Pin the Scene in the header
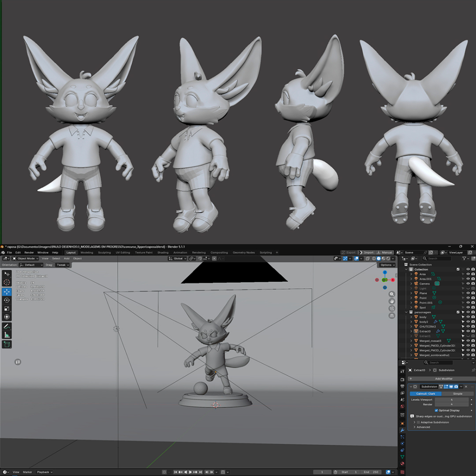The height and width of the screenshot is (476, 476). coord(425,252)
